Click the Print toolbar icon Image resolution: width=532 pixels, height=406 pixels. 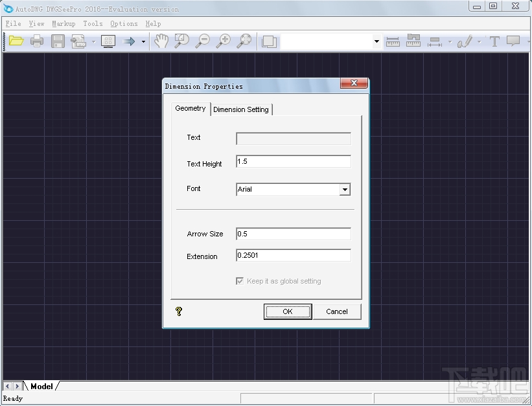pyautogui.click(x=37, y=41)
